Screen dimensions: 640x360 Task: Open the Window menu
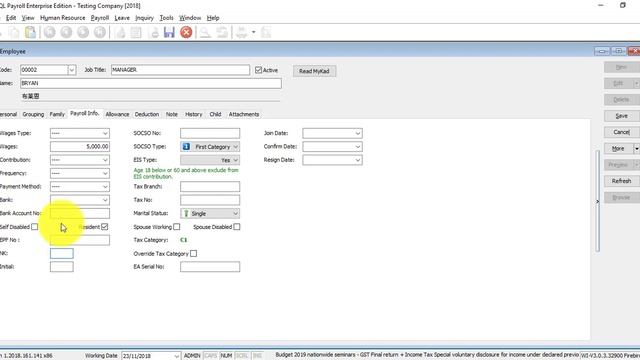pyautogui.click(x=190, y=18)
